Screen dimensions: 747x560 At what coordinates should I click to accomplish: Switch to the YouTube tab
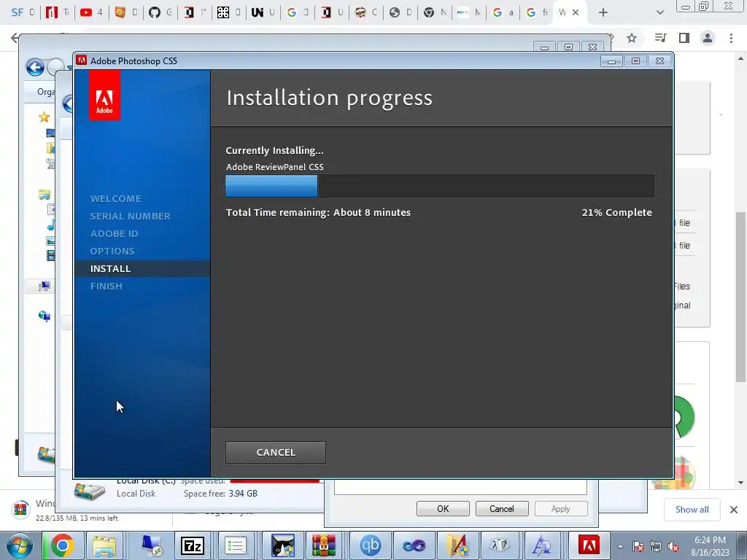91,12
